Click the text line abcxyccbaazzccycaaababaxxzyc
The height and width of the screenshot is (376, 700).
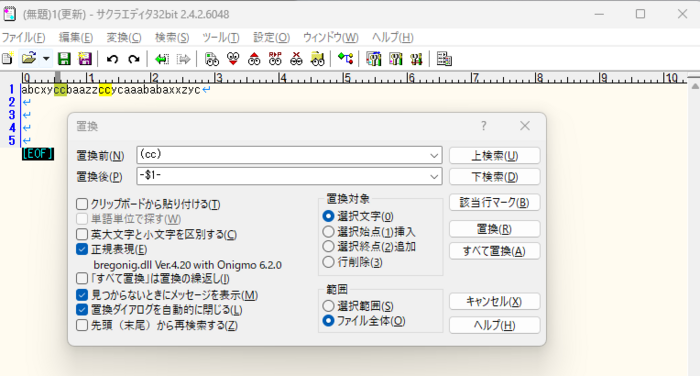[111, 90]
